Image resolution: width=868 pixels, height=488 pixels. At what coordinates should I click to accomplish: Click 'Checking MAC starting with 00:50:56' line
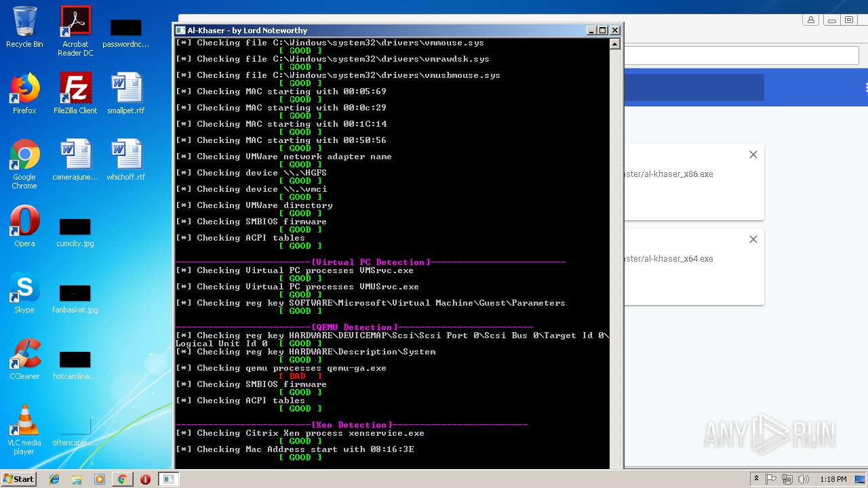click(281, 140)
